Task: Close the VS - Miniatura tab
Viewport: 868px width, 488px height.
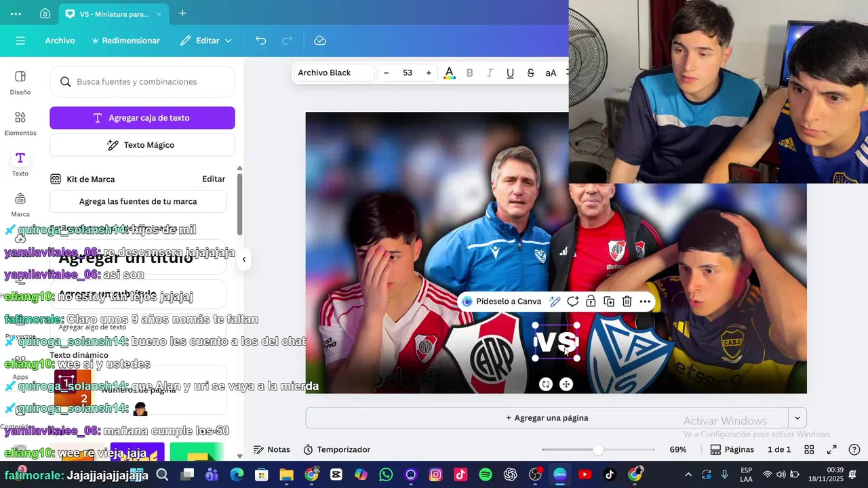Action: (159, 14)
